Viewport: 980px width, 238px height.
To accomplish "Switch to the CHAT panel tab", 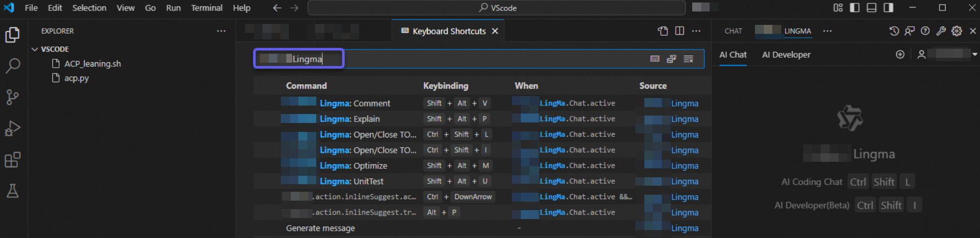I will click(733, 31).
